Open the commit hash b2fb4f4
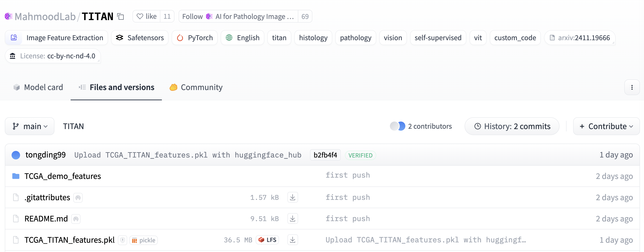 (325, 155)
